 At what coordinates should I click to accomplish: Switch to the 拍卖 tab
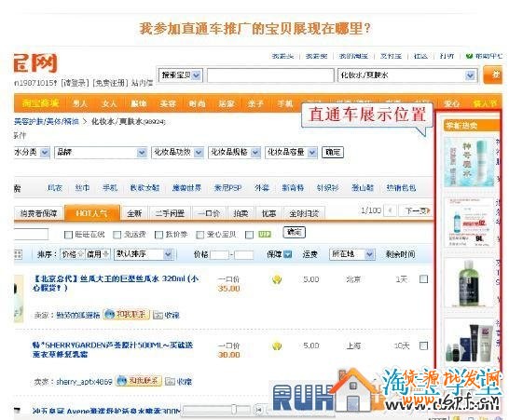(241, 213)
